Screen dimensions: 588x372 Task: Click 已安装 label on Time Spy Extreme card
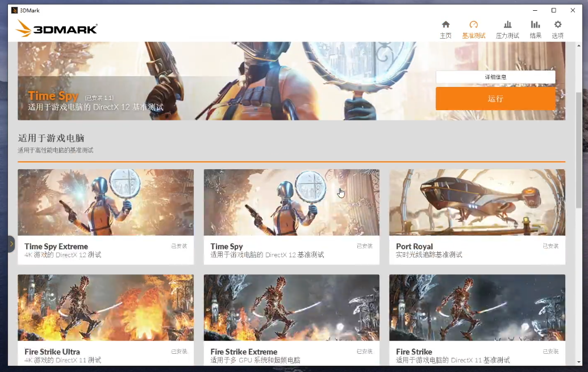pyautogui.click(x=179, y=246)
